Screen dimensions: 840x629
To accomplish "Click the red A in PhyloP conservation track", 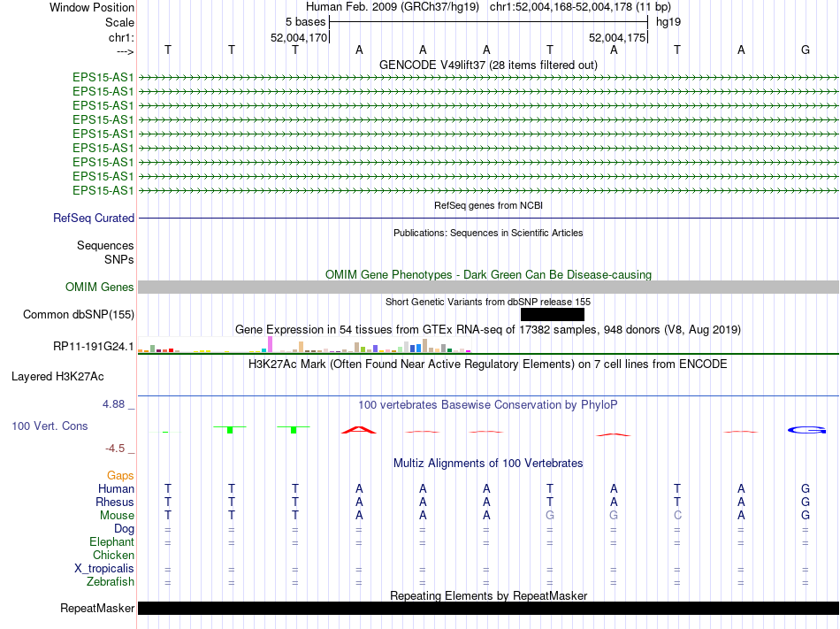I will [359, 430].
